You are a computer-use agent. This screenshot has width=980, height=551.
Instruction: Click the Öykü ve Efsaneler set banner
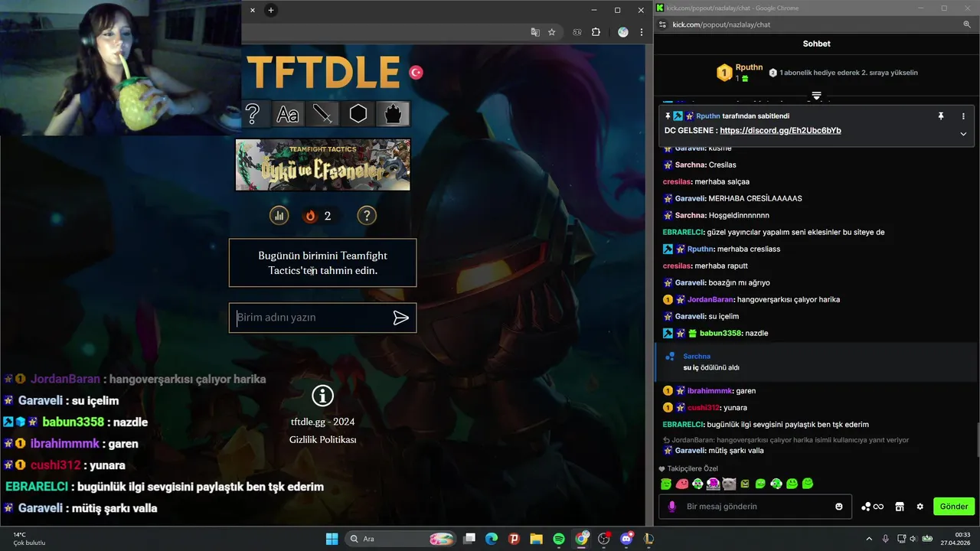point(322,165)
